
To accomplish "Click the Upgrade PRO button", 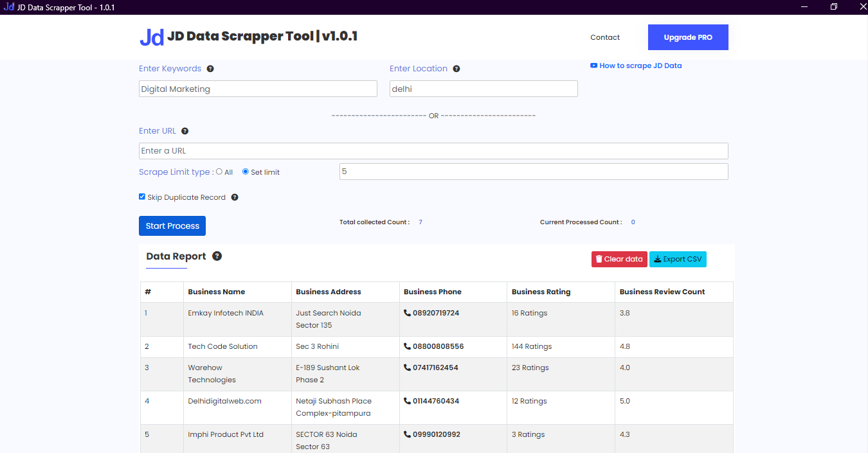I will (688, 37).
